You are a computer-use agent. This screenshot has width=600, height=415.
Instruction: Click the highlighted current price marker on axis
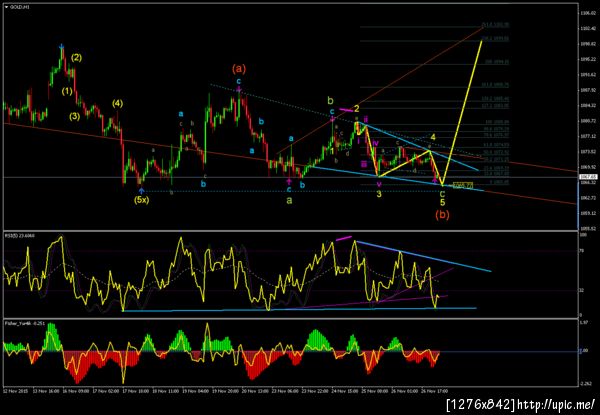[589, 177]
